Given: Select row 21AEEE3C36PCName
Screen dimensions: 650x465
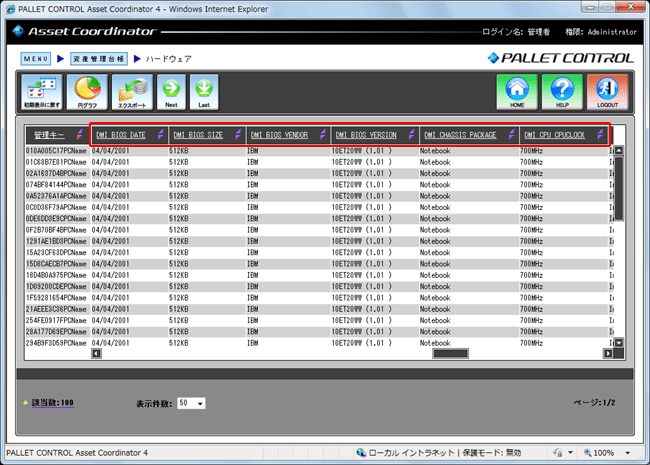Looking at the screenshot, I should [319, 309].
